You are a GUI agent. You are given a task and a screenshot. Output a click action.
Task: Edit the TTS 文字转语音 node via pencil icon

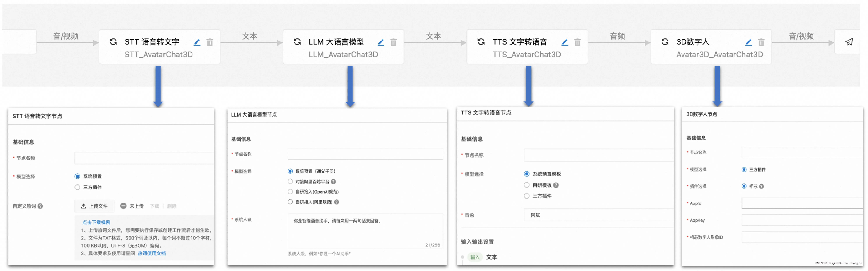click(x=565, y=42)
